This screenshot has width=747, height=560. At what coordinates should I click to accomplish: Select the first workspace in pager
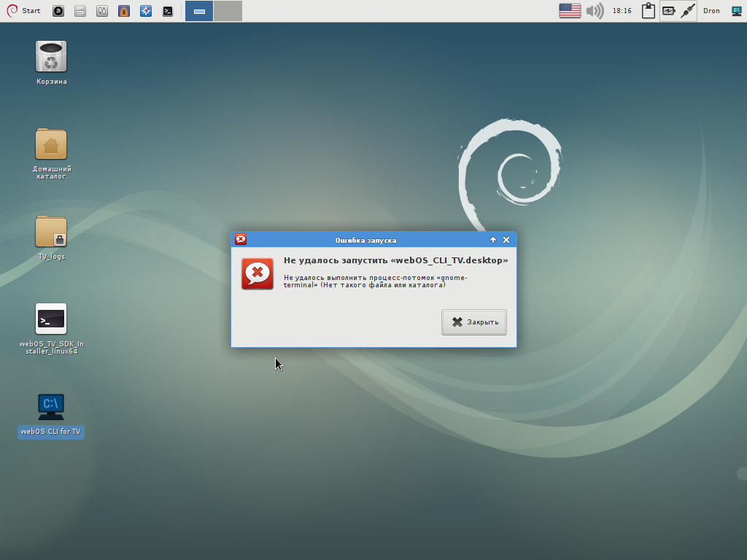pyautogui.click(x=199, y=11)
